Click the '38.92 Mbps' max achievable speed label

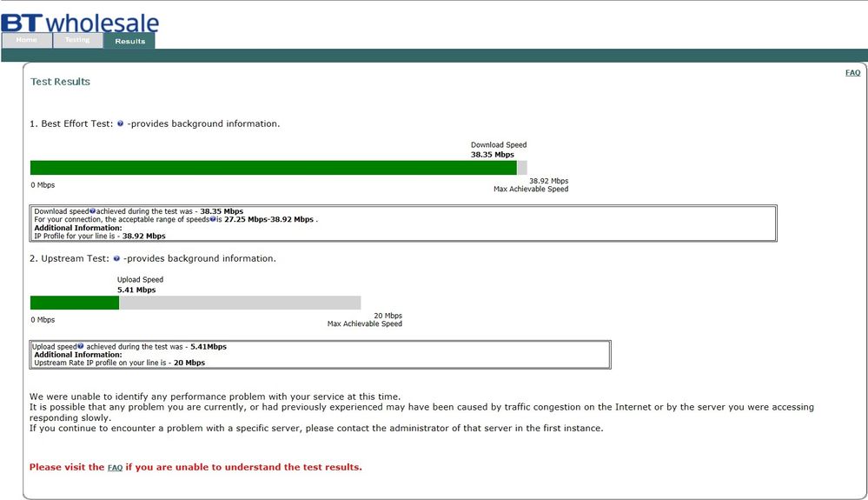coord(548,181)
